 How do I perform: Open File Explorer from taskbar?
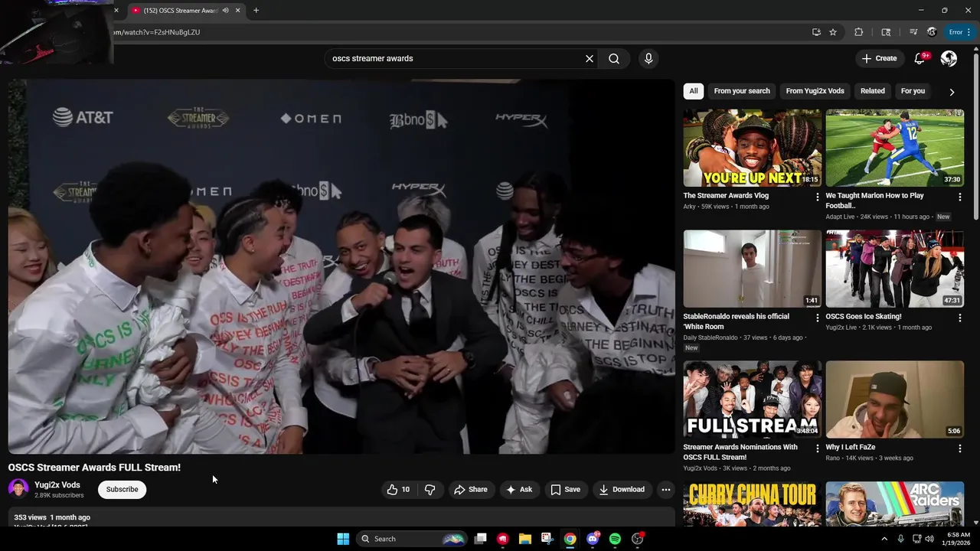pos(525,539)
